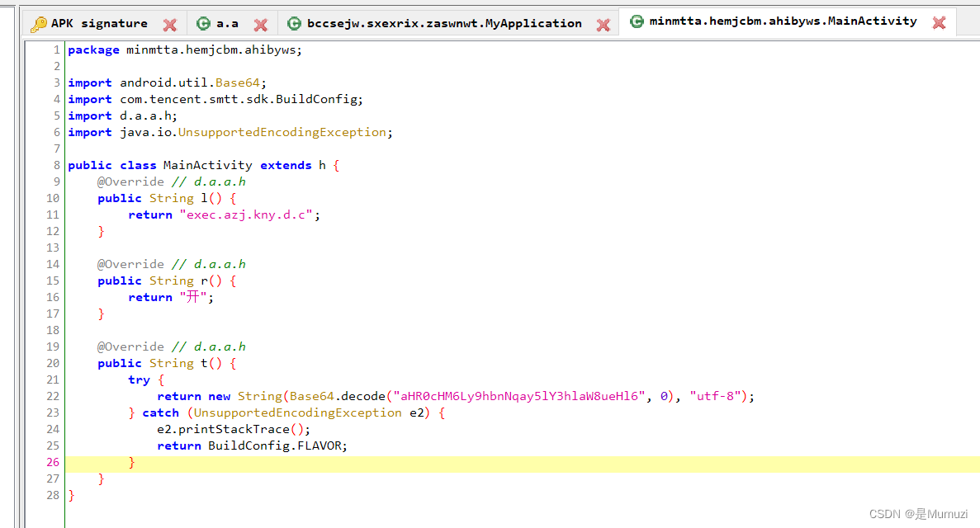Close the a.a tab

point(260,25)
